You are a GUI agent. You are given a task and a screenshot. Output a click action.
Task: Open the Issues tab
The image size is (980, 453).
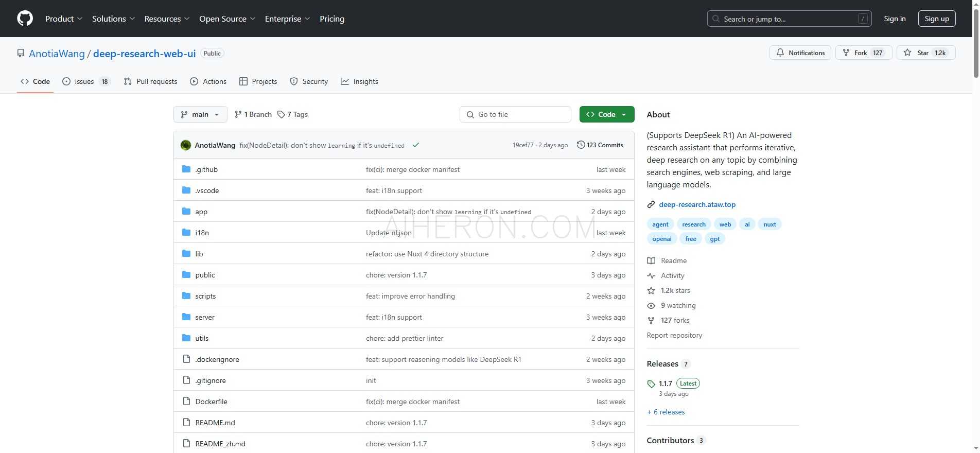86,81
